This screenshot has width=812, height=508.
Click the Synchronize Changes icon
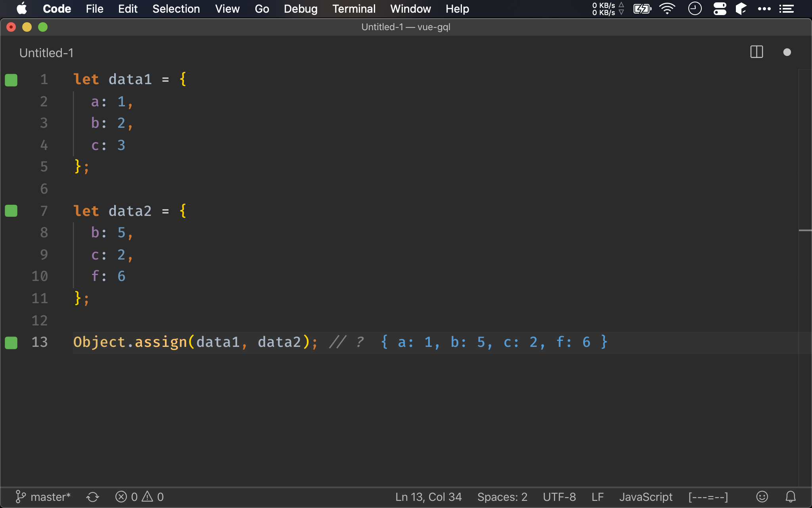point(93,497)
